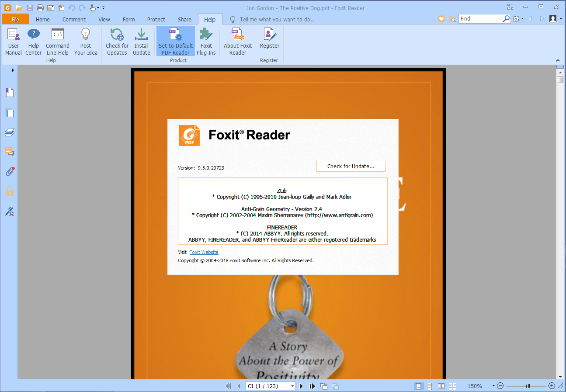Click the folder search icon
The image size is (566, 392).
[452, 19]
